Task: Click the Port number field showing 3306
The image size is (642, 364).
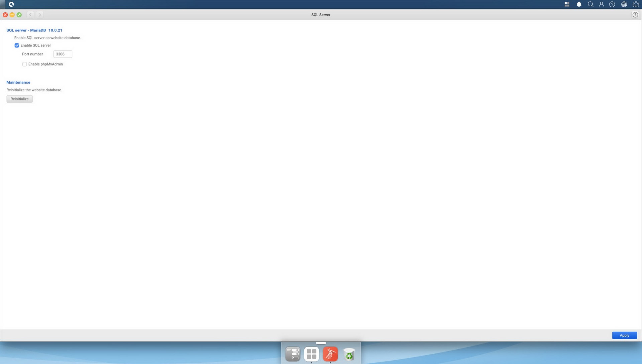Action: [63, 54]
